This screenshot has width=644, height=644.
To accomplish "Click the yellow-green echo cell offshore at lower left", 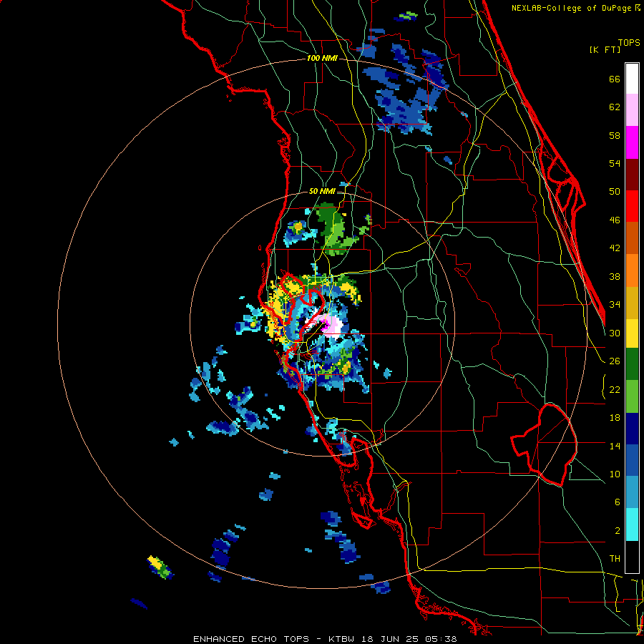I will click(x=160, y=567).
